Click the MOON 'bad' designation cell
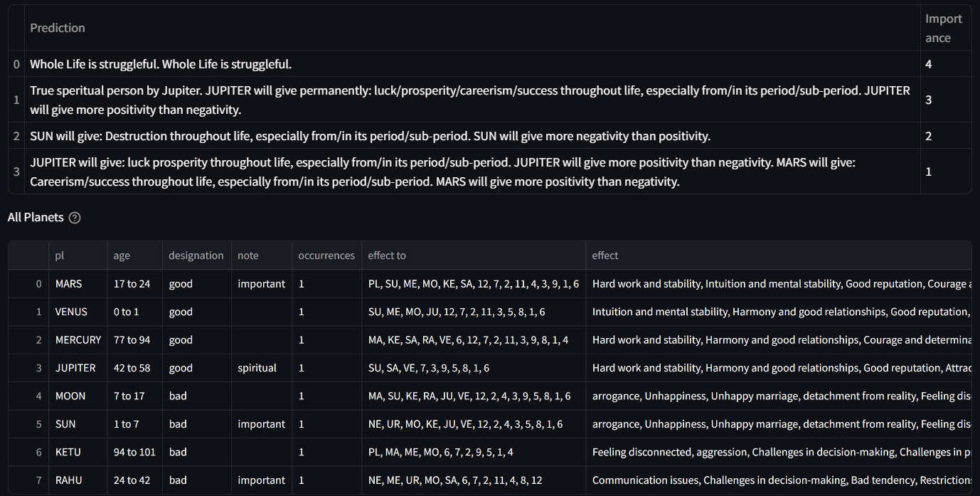980x496 pixels. click(197, 396)
